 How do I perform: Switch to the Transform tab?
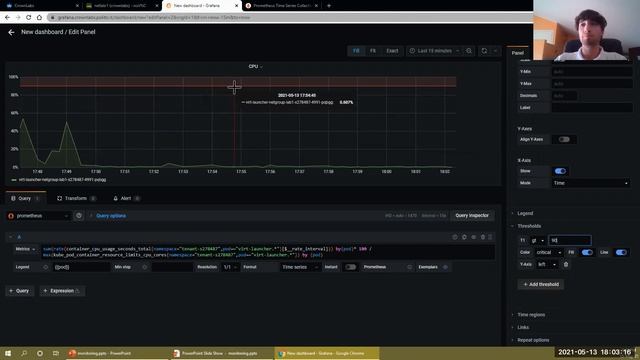point(76,198)
